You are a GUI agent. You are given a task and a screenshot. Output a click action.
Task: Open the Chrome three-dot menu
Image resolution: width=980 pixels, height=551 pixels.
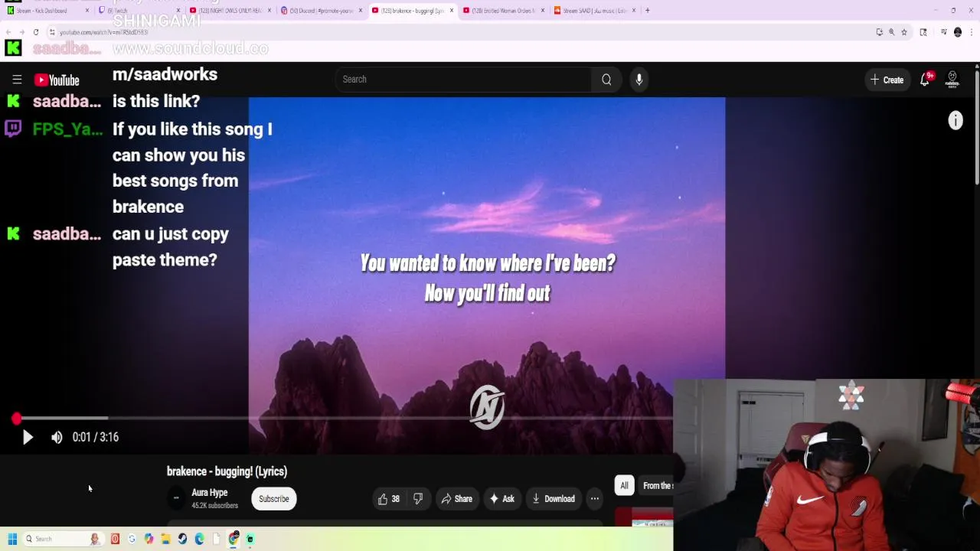pos(971,32)
